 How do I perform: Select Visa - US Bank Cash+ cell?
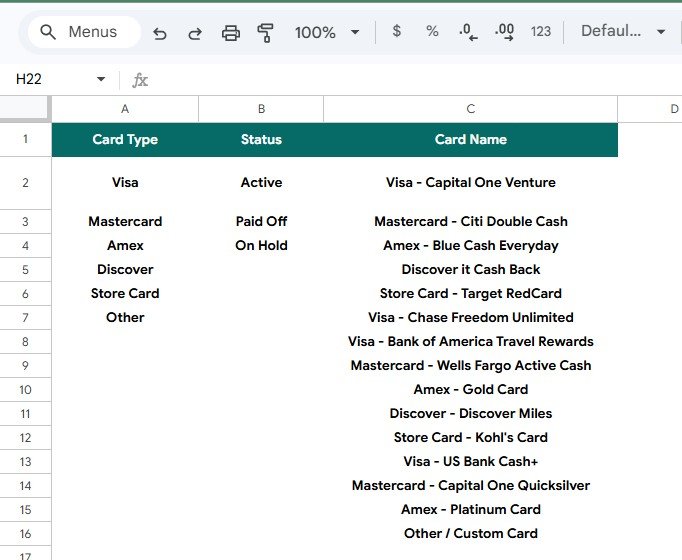[x=471, y=461]
